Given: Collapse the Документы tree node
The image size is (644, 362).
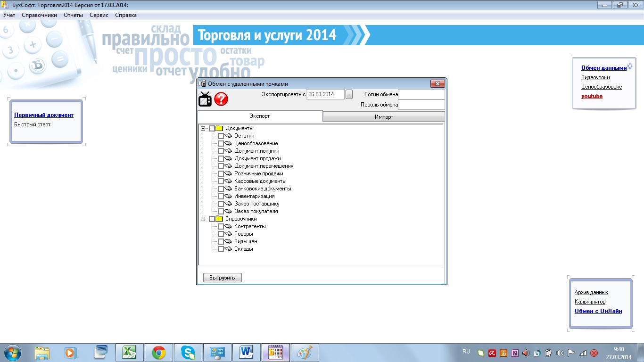Looking at the screenshot, I should coord(203,128).
